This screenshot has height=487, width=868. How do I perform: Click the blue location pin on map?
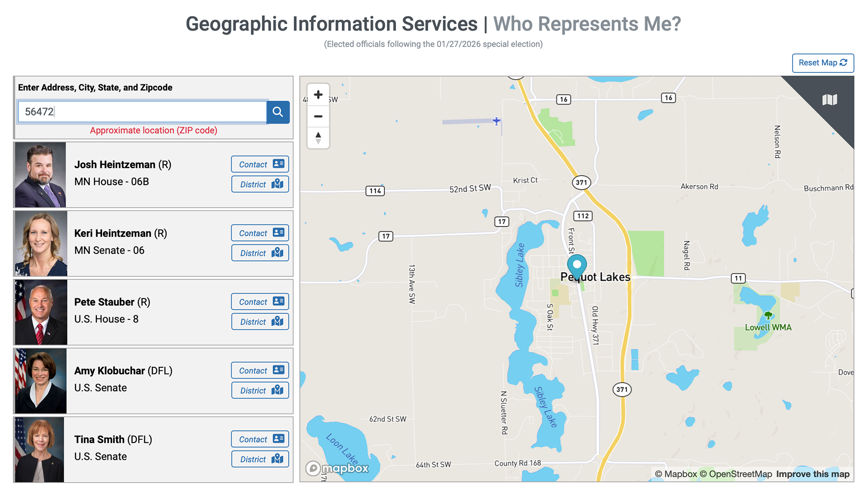pos(577,265)
